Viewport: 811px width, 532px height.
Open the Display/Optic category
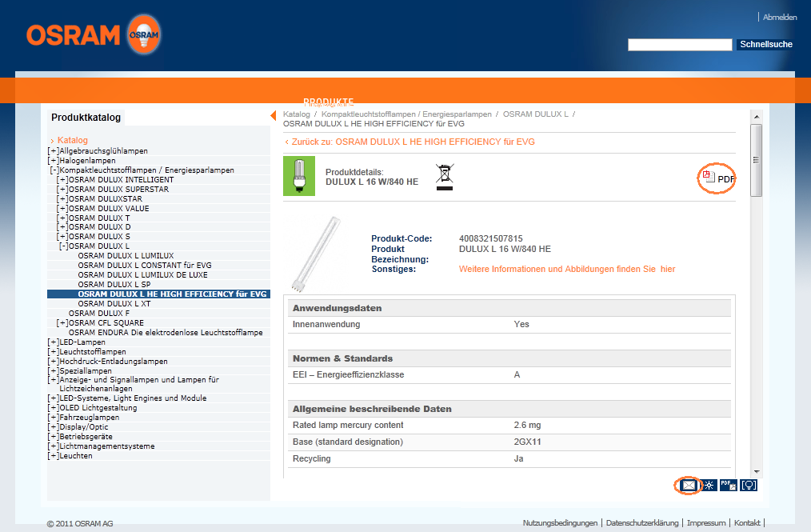[x=84, y=427]
